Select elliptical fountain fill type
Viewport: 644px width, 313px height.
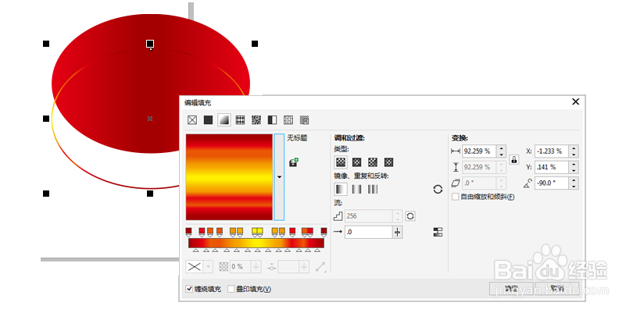click(x=357, y=162)
